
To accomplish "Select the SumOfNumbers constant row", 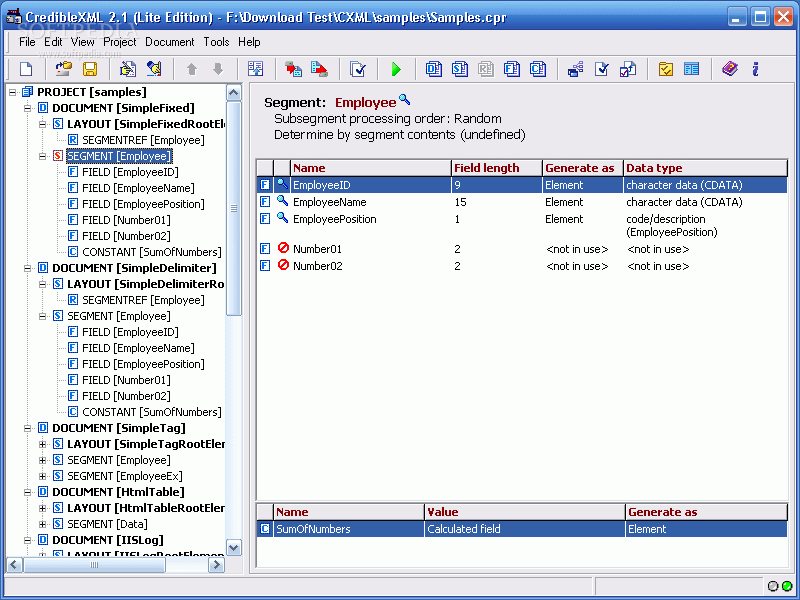I will pyautogui.click(x=522, y=529).
